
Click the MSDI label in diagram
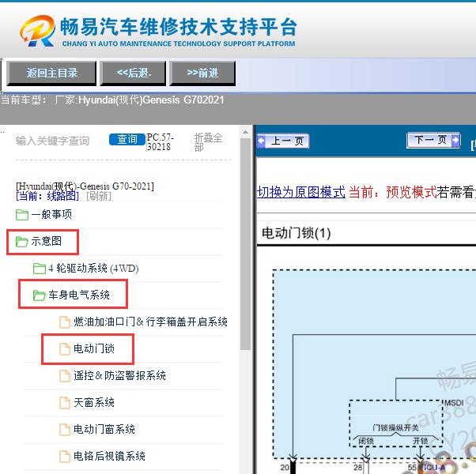point(454,403)
